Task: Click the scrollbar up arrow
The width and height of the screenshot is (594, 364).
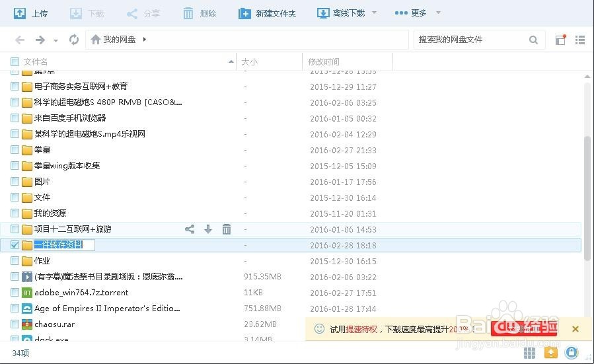Action: pyautogui.click(x=587, y=77)
